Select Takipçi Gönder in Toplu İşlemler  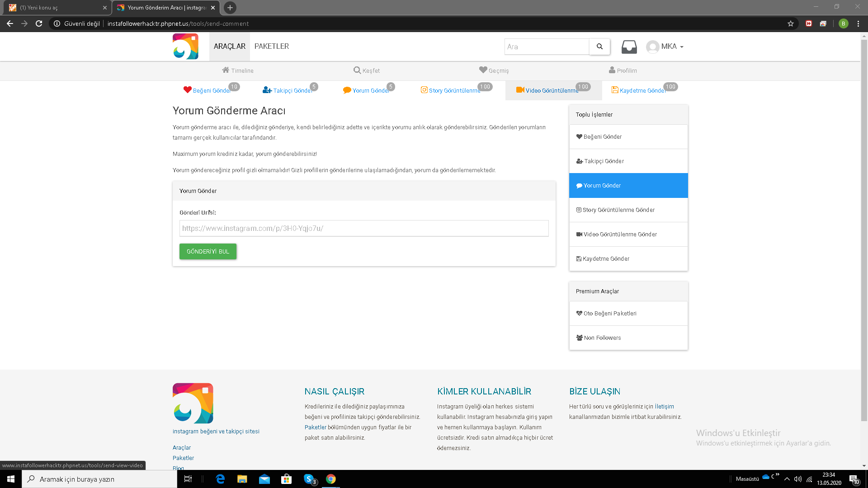tap(628, 161)
